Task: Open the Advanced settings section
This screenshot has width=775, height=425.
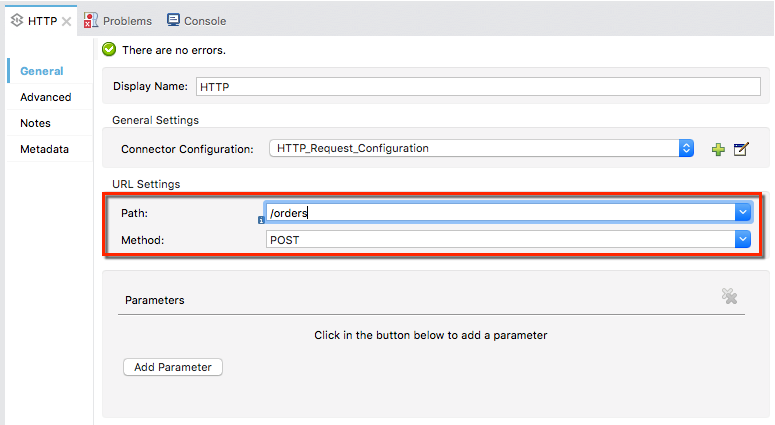Action: [46, 97]
